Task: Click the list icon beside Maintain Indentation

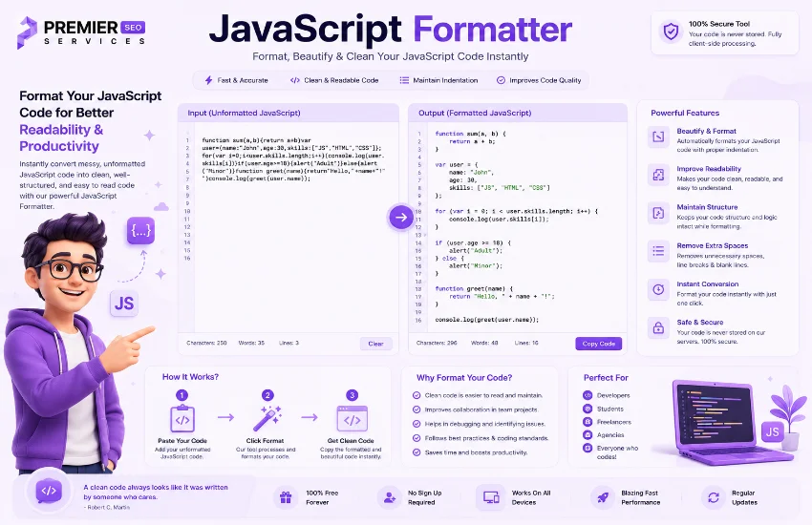Action: [404, 80]
